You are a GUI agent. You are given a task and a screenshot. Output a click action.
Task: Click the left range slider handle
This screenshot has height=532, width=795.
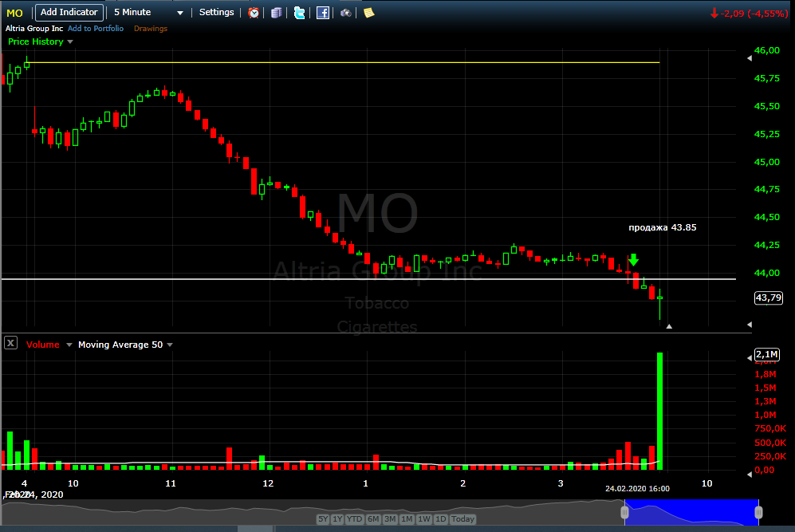point(624,512)
